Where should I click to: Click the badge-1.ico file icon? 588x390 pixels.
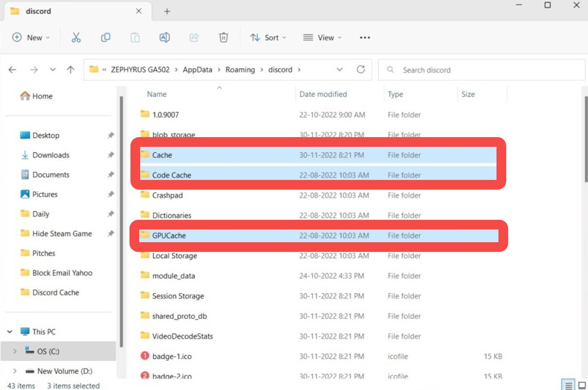coord(145,356)
